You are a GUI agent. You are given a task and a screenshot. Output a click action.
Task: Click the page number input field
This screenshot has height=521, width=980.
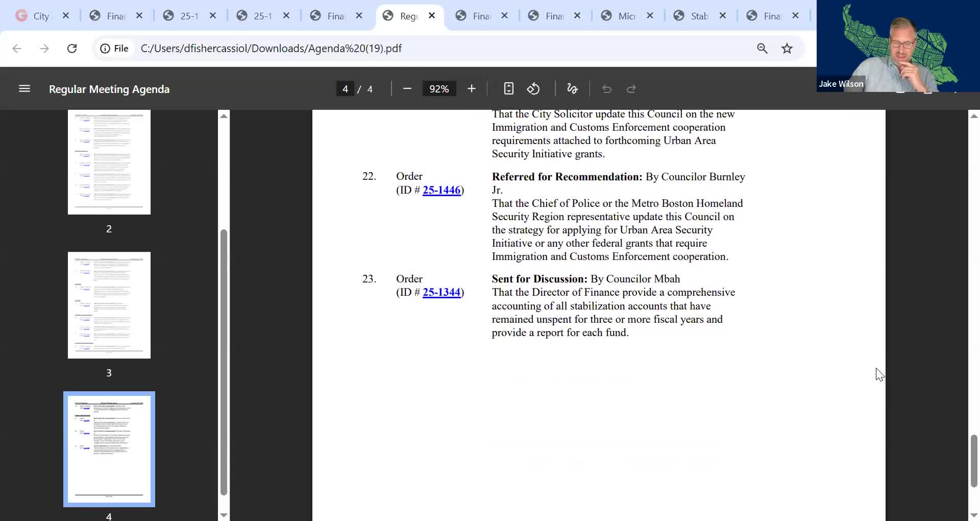click(x=346, y=89)
